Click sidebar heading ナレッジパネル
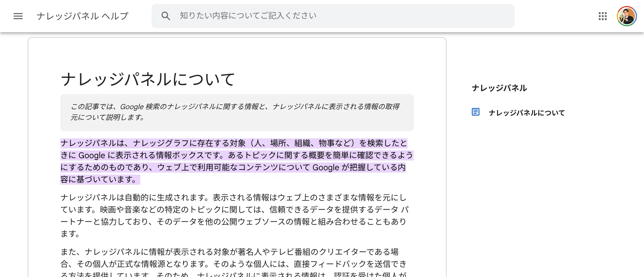 click(499, 88)
